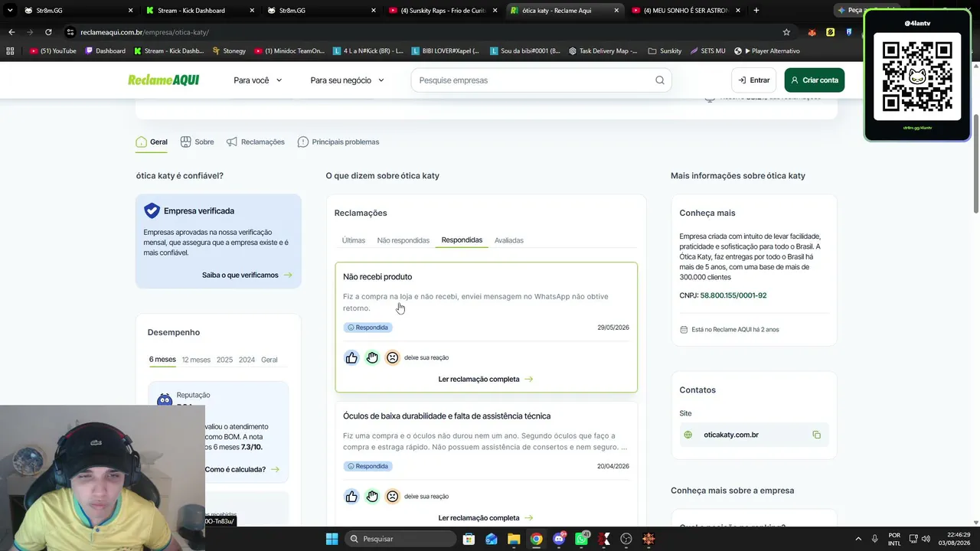Click the CNPJ number 58.800.155/0001-92

[733, 295]
